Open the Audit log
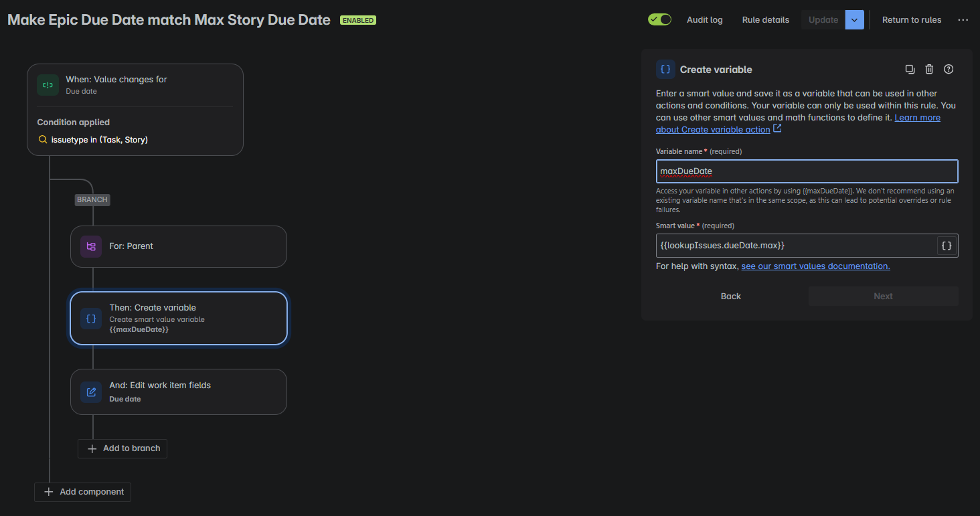The height and width of the screenshot is (516, 980). click(x=705, y=20)
